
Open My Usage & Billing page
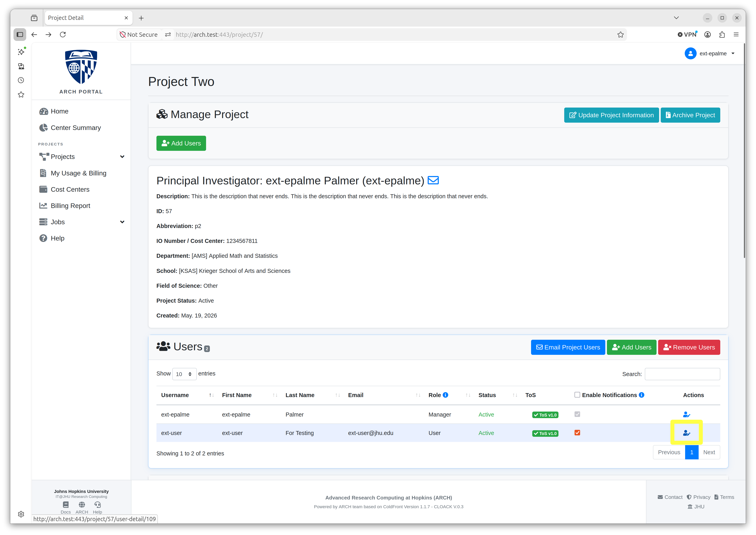point(78,173)
